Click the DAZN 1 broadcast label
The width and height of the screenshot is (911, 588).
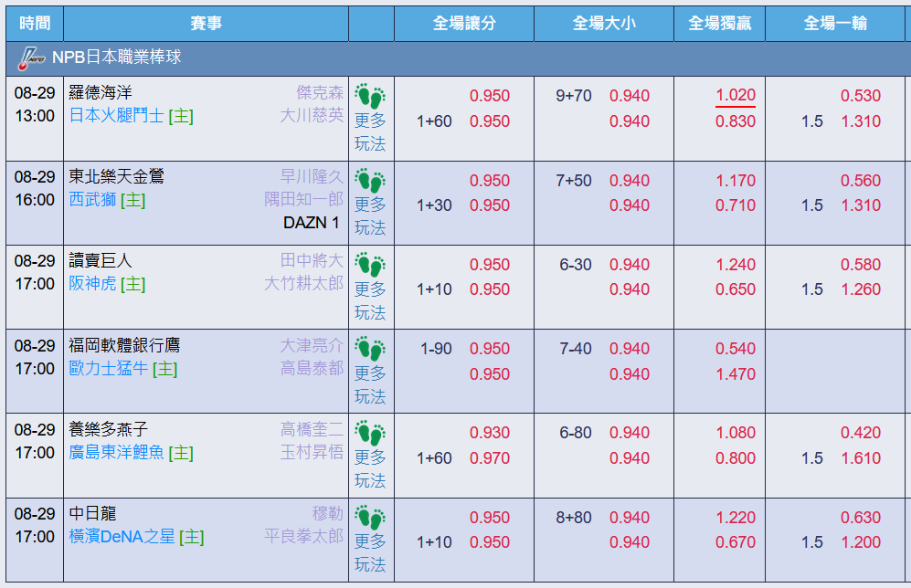(312, 223)
